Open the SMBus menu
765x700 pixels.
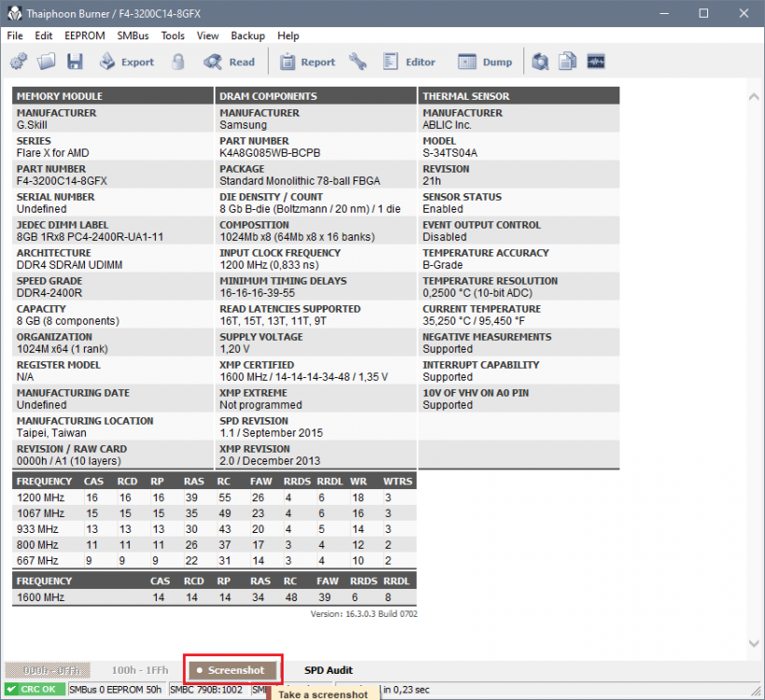[x=132, y=35]
